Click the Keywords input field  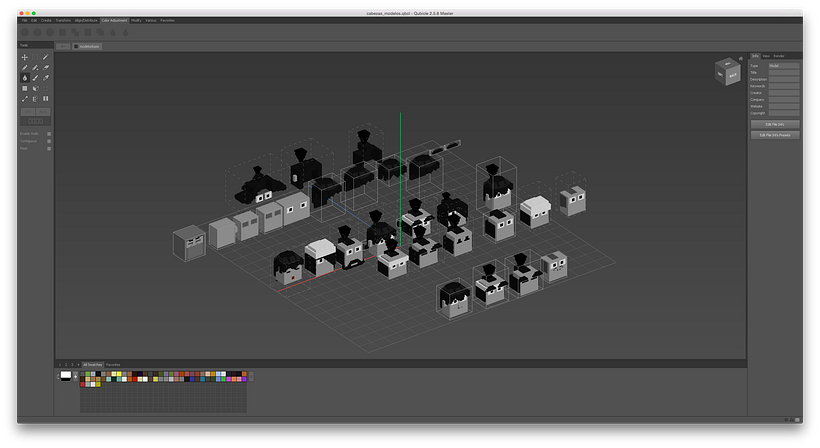tap(783, 86)
